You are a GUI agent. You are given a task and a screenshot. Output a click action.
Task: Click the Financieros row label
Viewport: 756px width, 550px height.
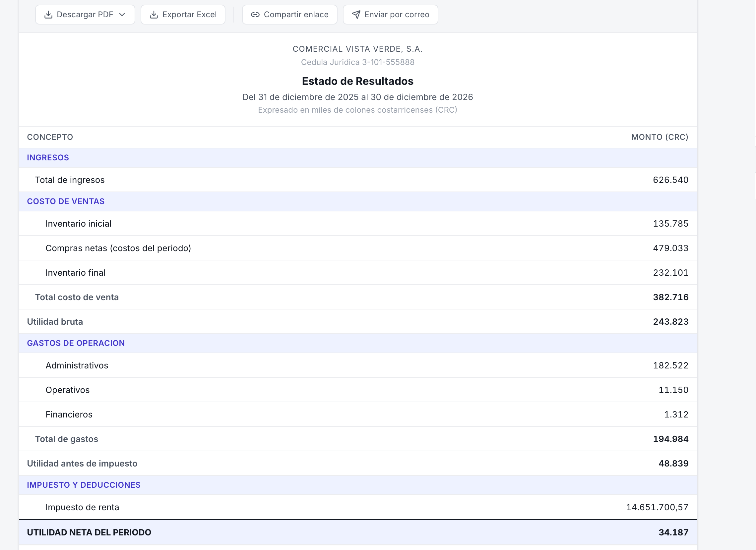click(x=69, y=414)
